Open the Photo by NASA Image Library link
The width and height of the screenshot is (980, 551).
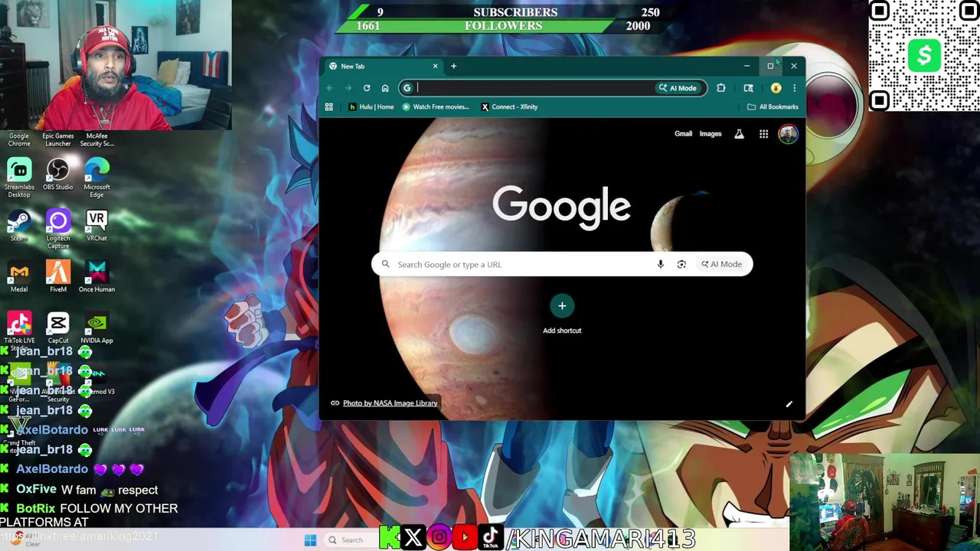pos(390,403)
